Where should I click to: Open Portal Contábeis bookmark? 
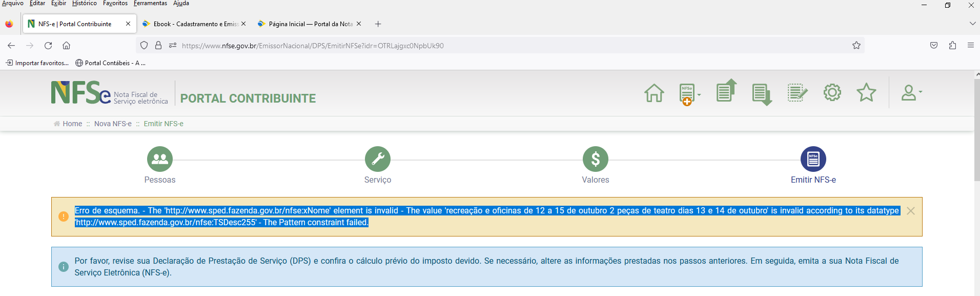110,63
